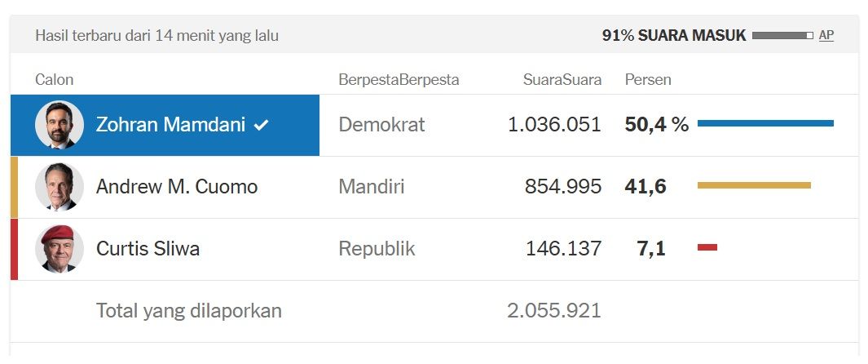Click the Total yang dilaporkan row
This screenshot has width=868, height=364.
[x=189, y=311]
